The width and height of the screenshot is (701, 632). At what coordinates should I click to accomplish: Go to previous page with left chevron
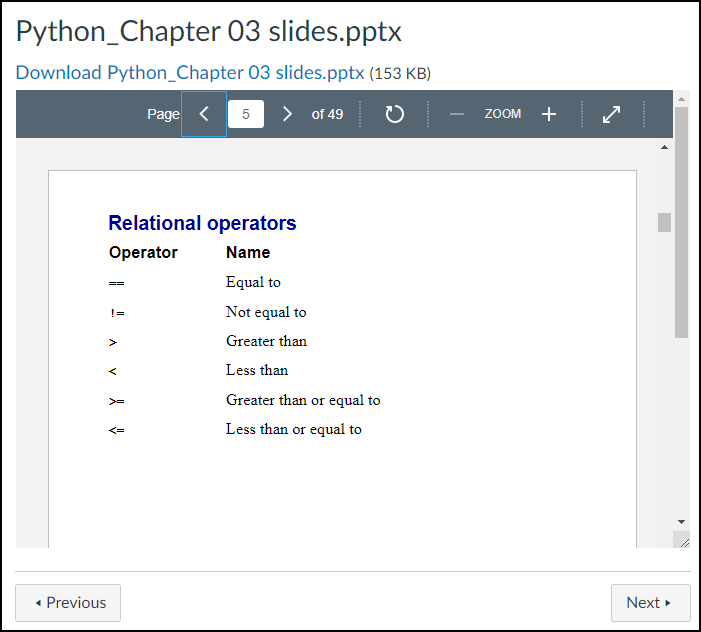pyautogui.click(x=204, y=114)
